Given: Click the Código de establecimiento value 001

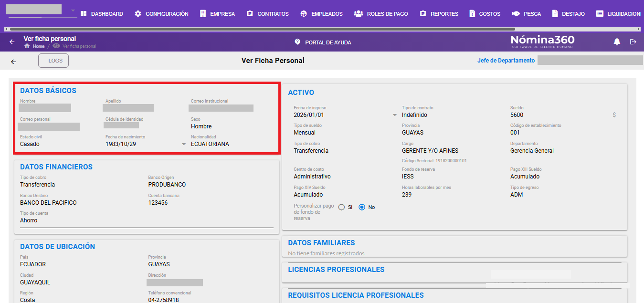Looking at the screenshot, I should [x=515, y=133].
